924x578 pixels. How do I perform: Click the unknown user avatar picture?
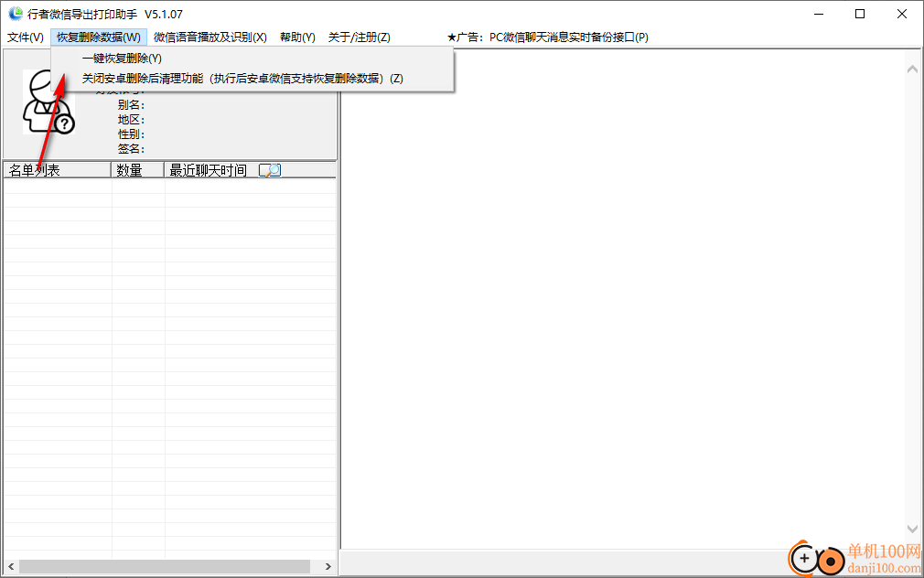48,102
